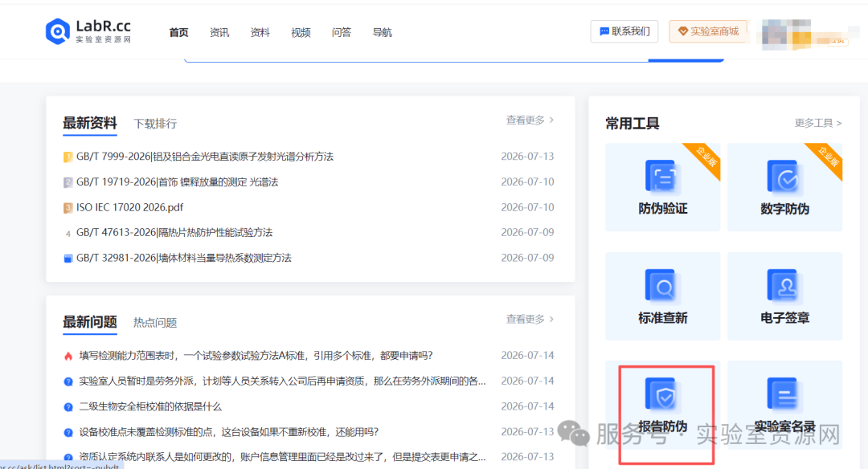Open GB/T 32981-2026 墙体材料 document

[x=184, y=258]
